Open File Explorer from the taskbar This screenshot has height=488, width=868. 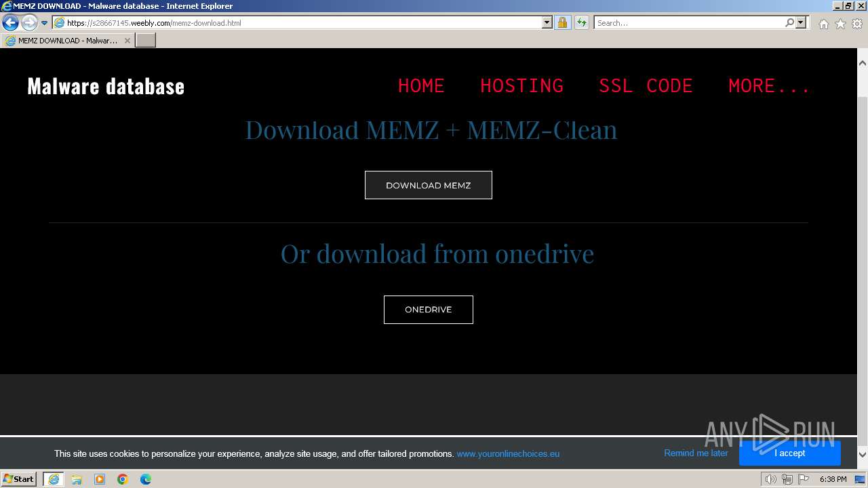click(x=77, y=479)
